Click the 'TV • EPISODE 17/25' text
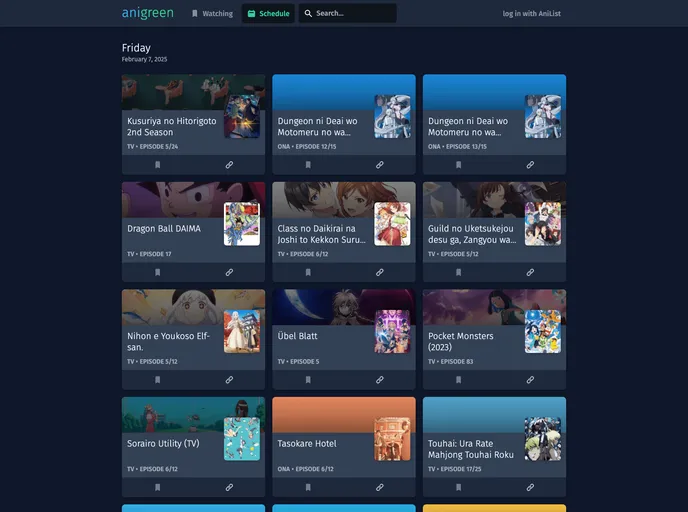688x512 pixels. [455, 469]
